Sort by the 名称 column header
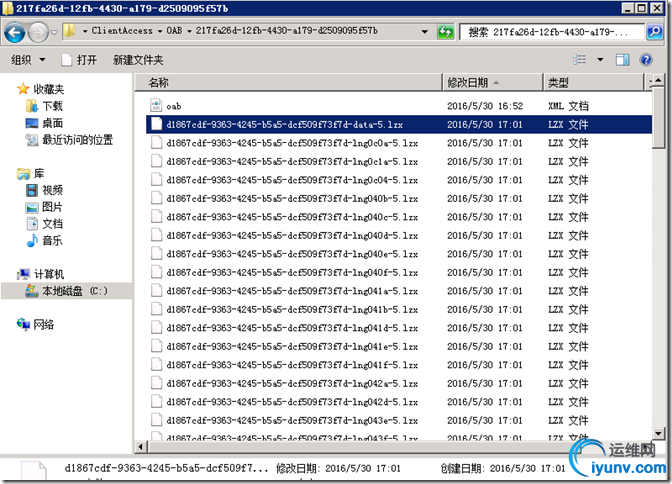Viewport: 672px width, 484px height. (288, 82)
